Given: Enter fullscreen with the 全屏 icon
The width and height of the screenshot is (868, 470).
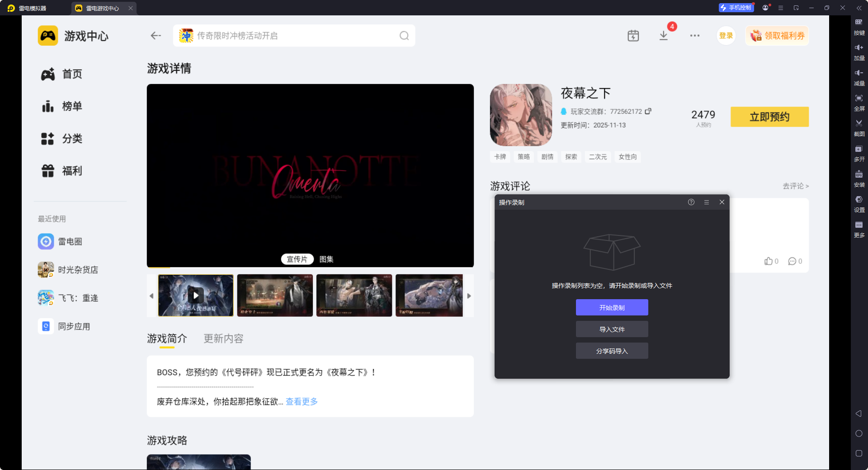Looking at the screenshot, I should point(859,103).
